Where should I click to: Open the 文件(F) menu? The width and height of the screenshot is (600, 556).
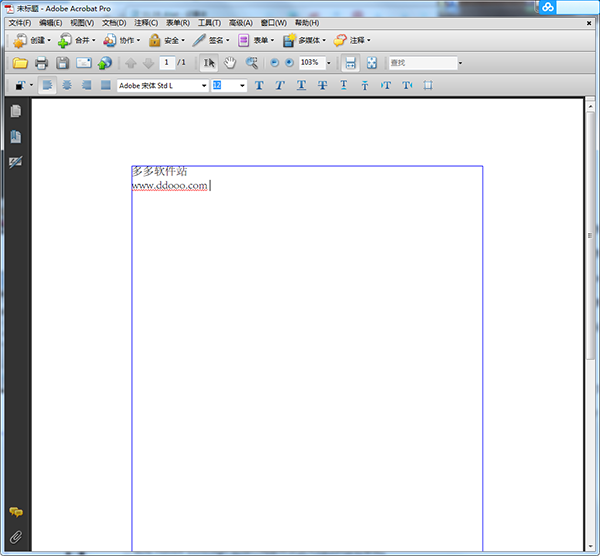(x=20, y=23)
